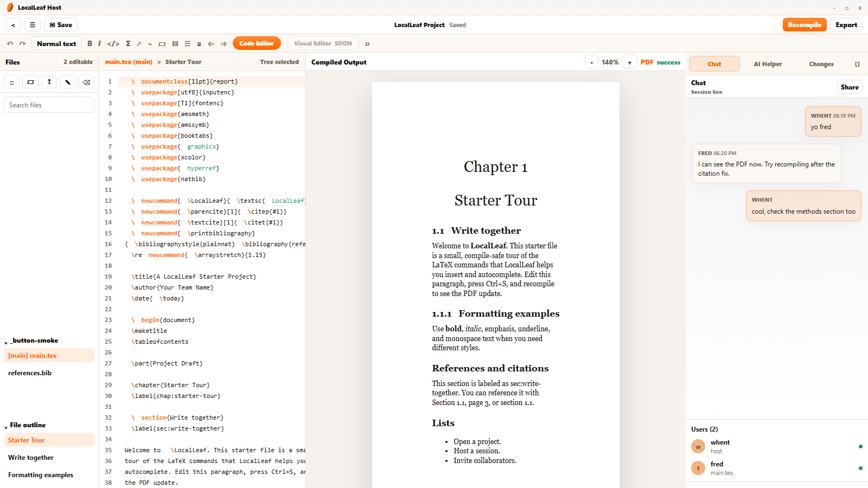
Task: Recompile the document
Action: click(805, 25)
